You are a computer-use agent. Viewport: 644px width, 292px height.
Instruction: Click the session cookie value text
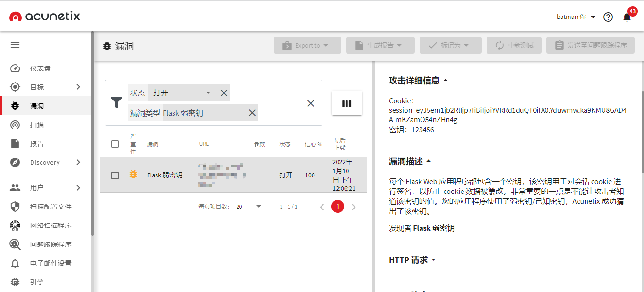(x=508, y=115)
